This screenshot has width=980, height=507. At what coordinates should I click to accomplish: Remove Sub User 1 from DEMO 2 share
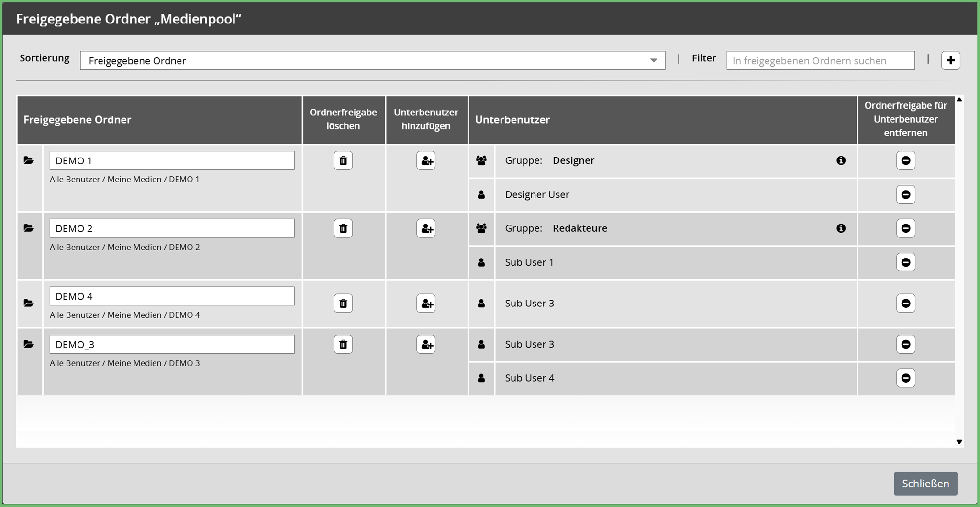tap(905, 262)
